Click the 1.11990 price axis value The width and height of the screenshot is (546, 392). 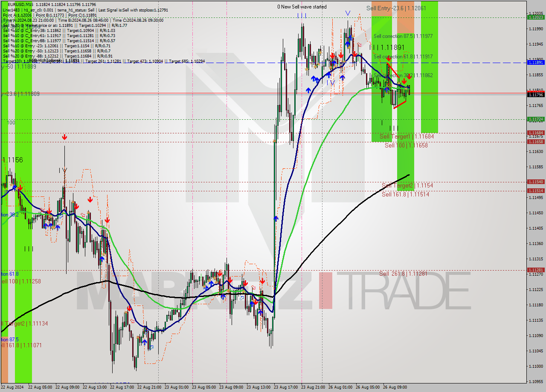click(x=536, y=29)
